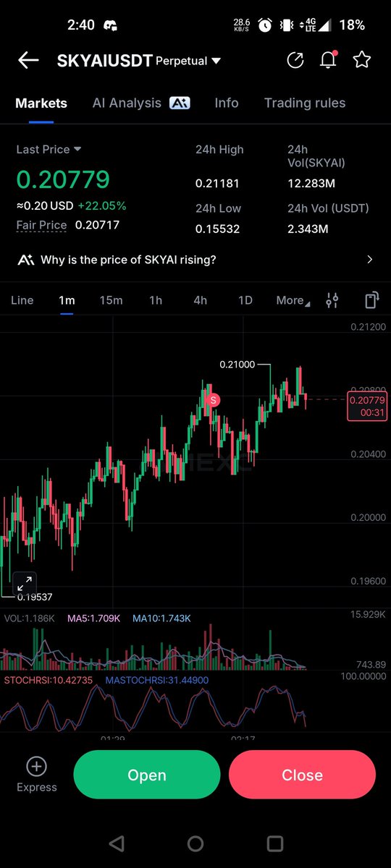Tap Android home circle button
391x868 pixels.
(195, 843)
